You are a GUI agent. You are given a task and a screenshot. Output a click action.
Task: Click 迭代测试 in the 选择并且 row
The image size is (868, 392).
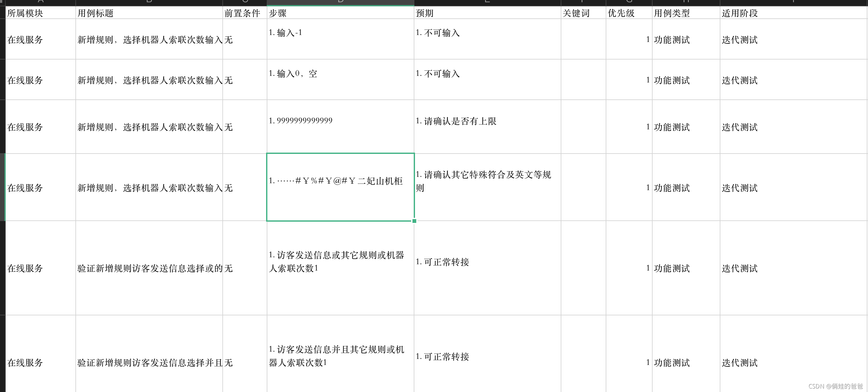[794, 354]
